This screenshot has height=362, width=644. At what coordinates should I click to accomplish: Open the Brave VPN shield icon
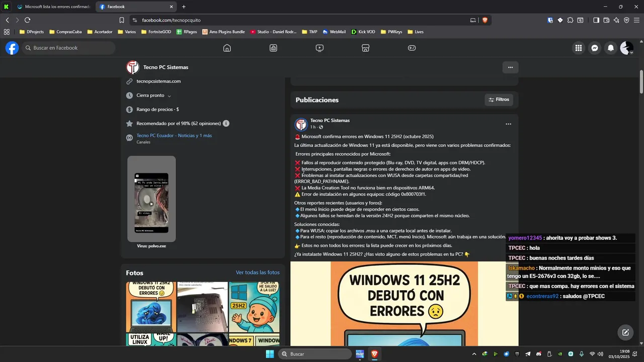pyautogui.click(x=626, y=20)
